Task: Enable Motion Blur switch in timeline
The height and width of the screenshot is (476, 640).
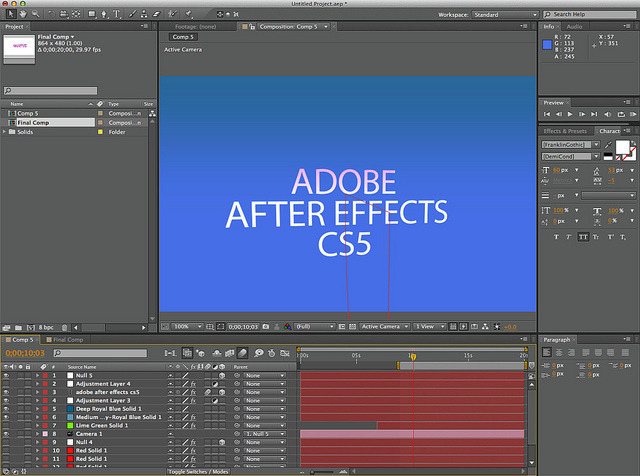Action: point(243,353)
